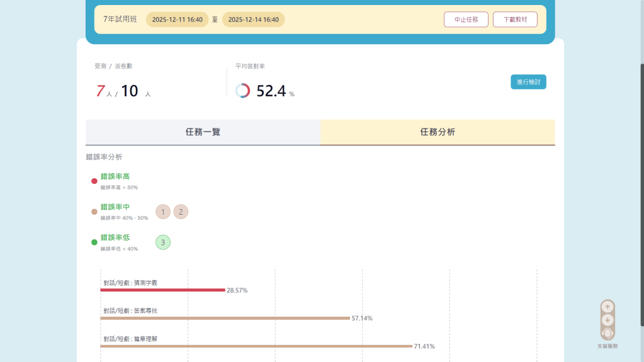Click the green dot beside 錯誤率低
This screenshot has width=644, height=362.
click(94, 242)
